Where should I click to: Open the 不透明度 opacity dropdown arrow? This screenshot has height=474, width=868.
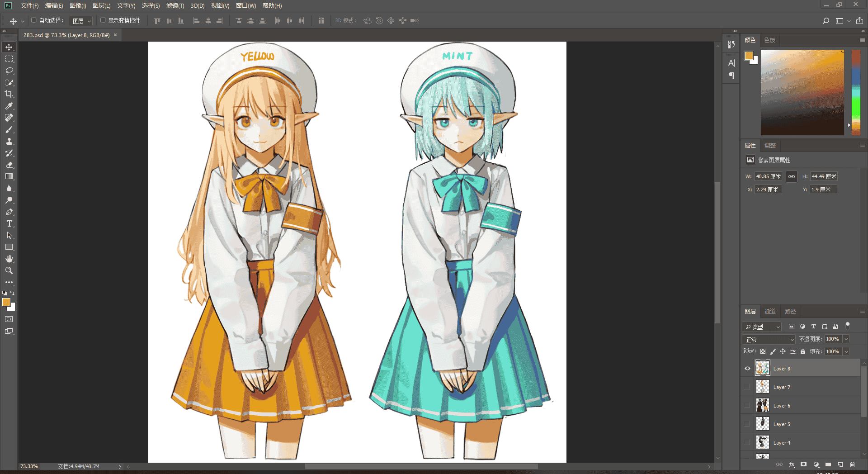pos(846,339)
